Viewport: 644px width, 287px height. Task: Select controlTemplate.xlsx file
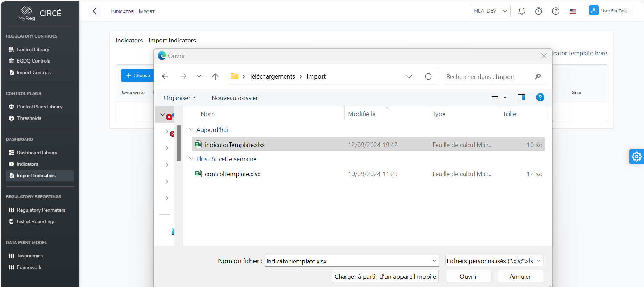368,174
